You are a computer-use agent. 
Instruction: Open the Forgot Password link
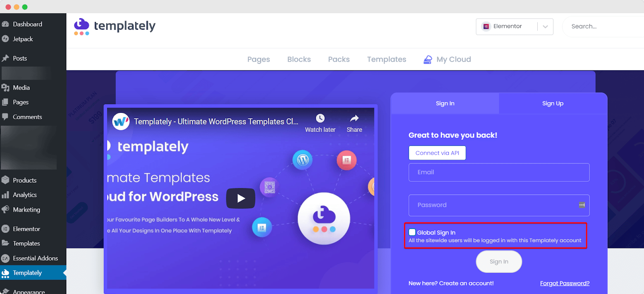(565, 283)
